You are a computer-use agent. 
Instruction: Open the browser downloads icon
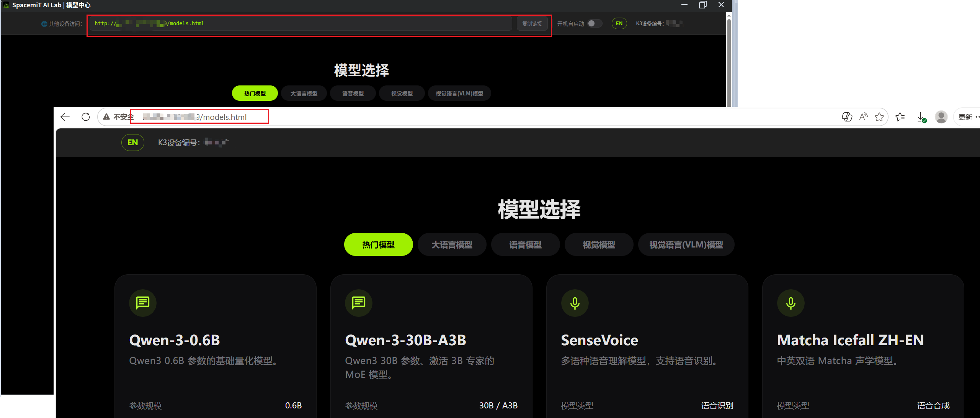[x=921, y=117]
